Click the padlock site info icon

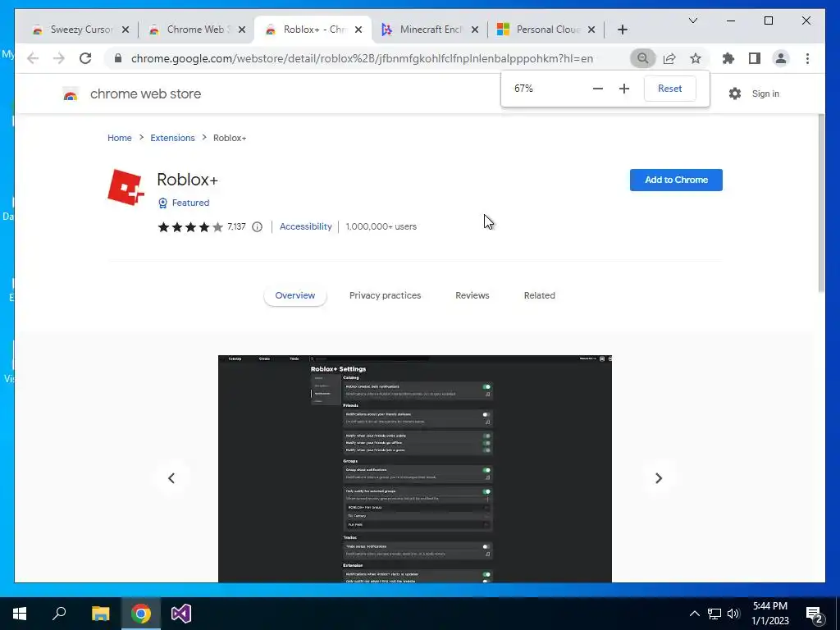[x=118, y=58]
